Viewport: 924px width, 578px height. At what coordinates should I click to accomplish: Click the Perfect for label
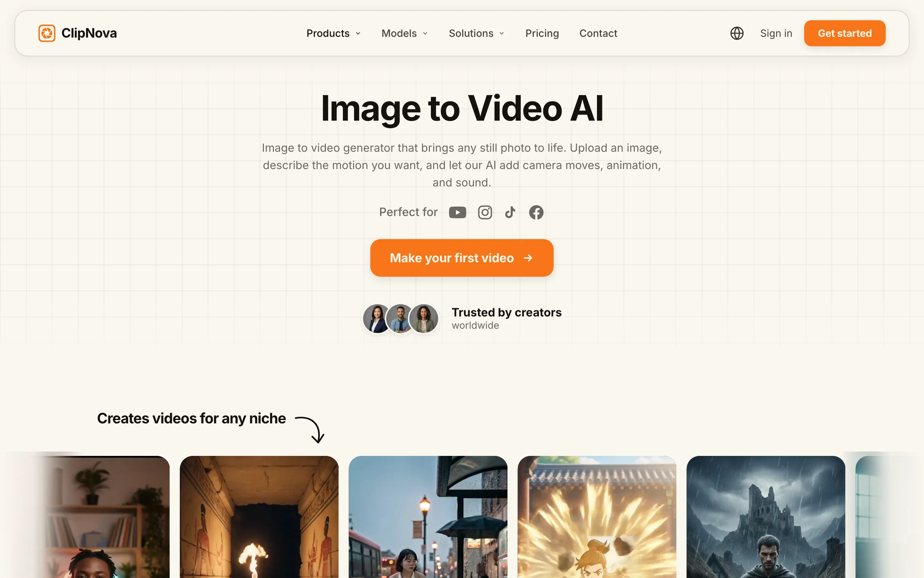[408, 212]
